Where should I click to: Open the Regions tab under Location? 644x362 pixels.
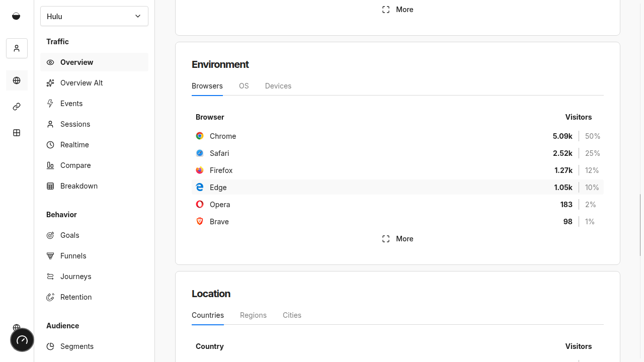pyautogui.click(x=253, y=315)
